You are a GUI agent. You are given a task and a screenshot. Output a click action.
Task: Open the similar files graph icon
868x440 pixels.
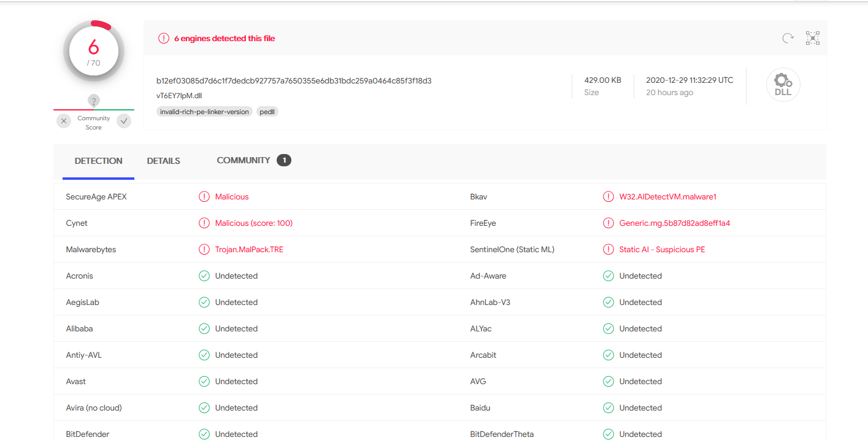coord(813,38)
